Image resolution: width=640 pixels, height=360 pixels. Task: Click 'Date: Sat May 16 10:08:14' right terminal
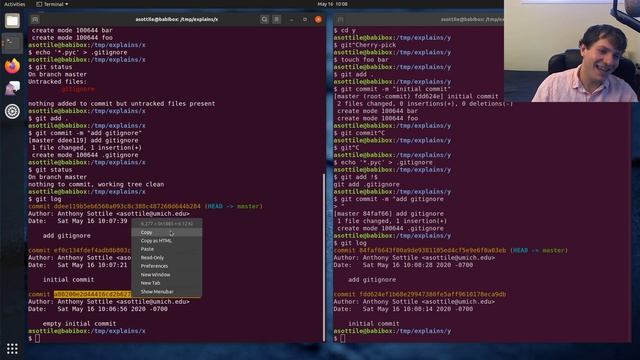coord(403,309)
